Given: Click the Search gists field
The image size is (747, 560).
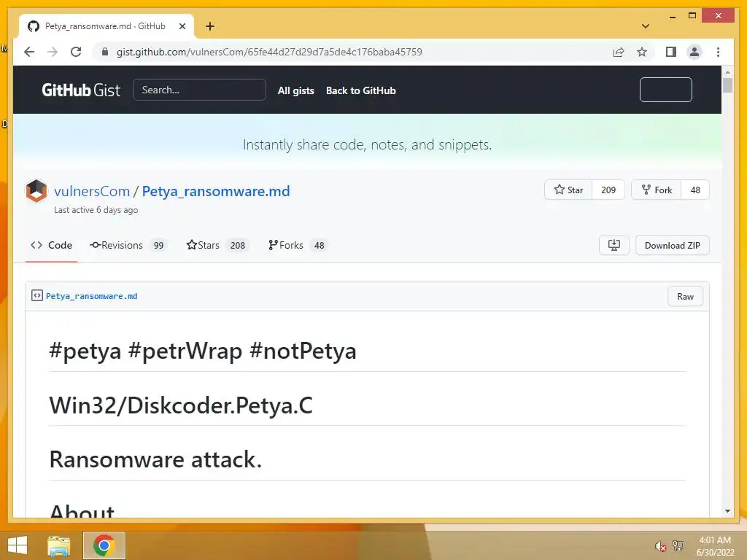Looking at the screenshot, I should pyautogui.click(x=199, y=90).
